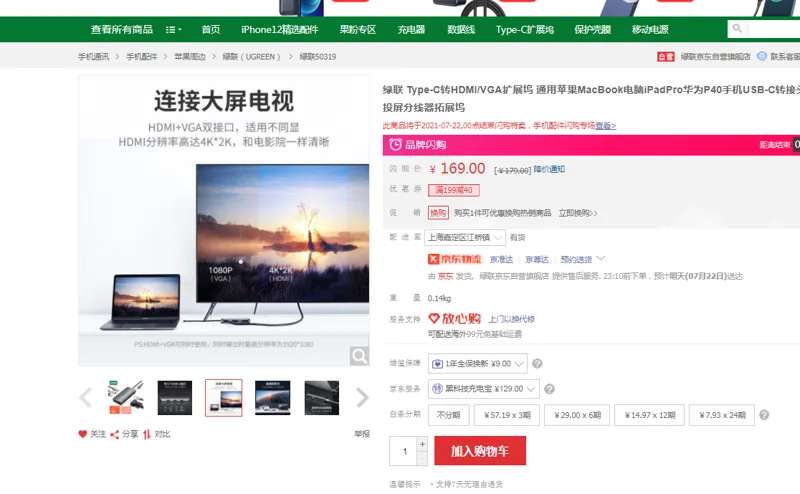Select the fourth thumbnail with sunset screen
The width and height of the screenshot is (800, 494).
[x=273, y=398]
